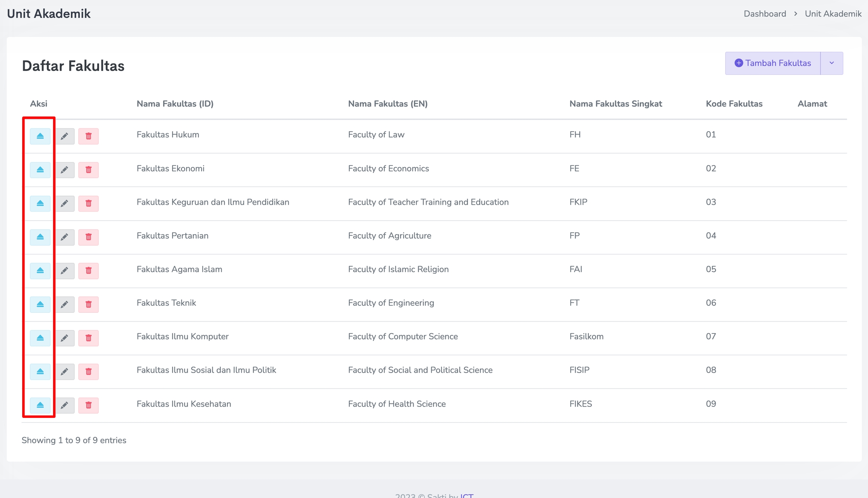The image size is (868, 498).
Task: Sort by Nama Fakultas (ID) column header
Action: pos(175,104)
